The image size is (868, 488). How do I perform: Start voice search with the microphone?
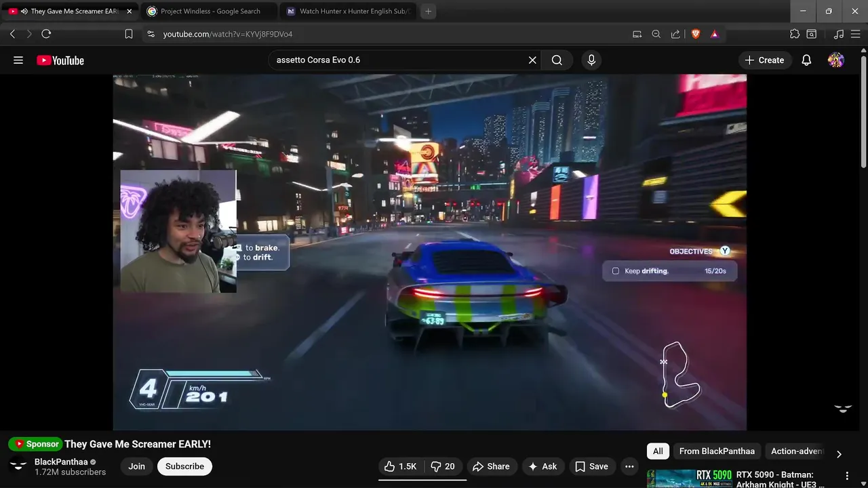tap(591, 60)
